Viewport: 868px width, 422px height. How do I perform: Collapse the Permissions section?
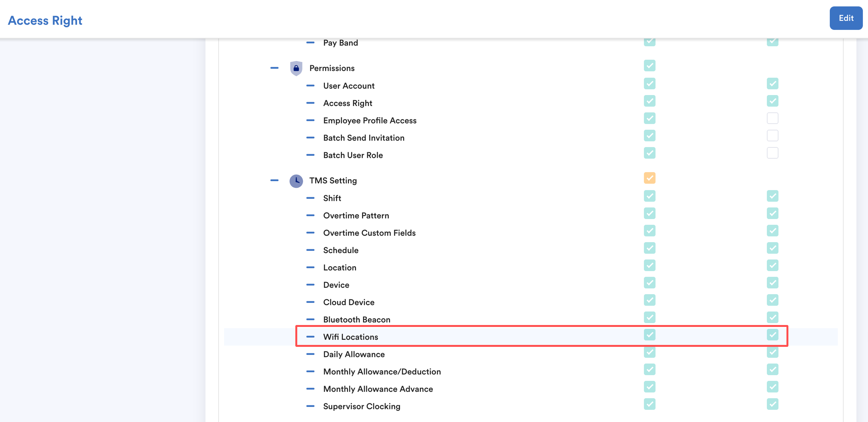point(274,68)
